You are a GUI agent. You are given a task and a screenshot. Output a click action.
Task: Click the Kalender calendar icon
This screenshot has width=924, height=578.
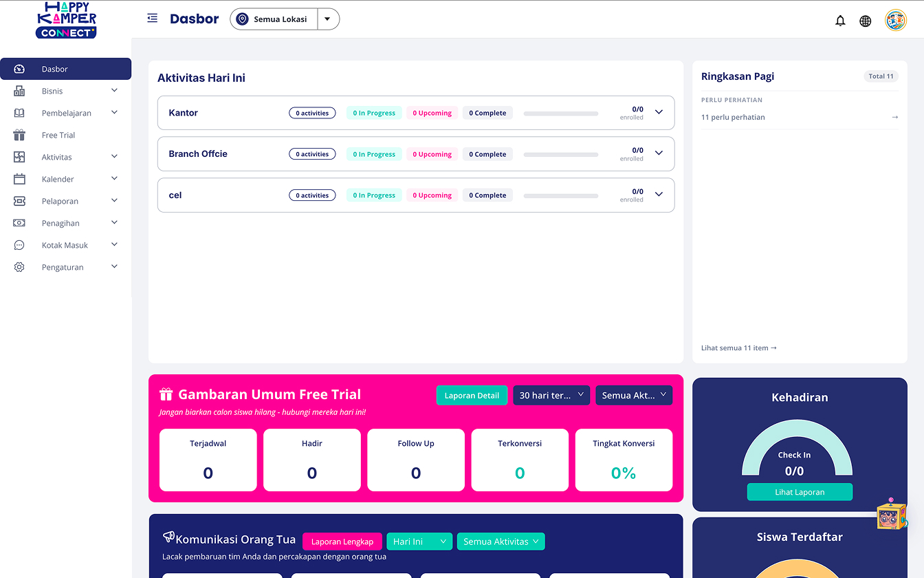(x=19, y=179)
